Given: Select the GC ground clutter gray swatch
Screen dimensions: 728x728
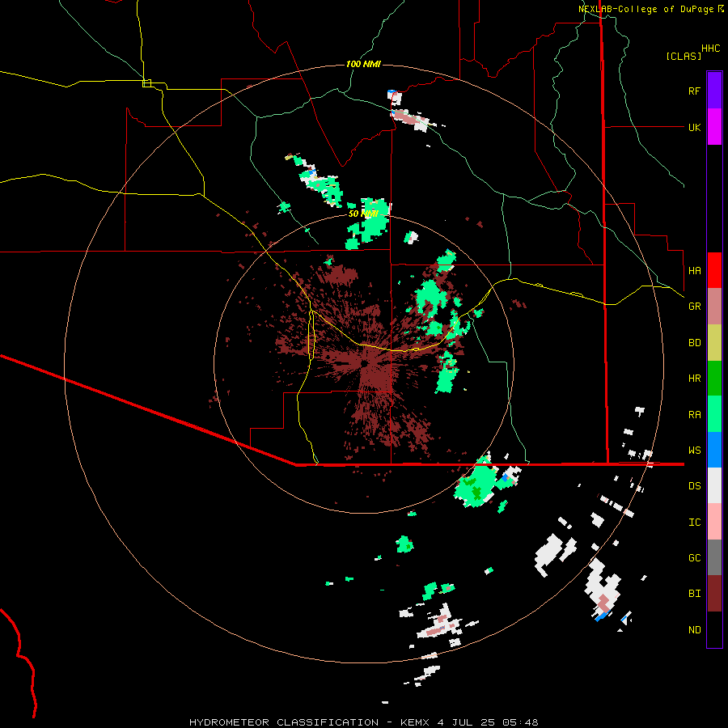Looking at the screenshot, I should pyautogui.click(x=714, y=557).
